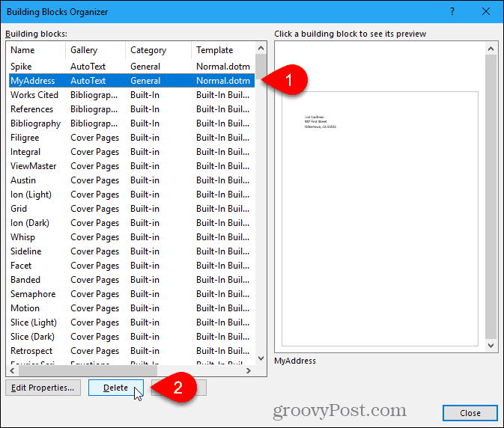Select the Retrospect cover page row
This screenshot has height=428, width=504.
(x=132, y=351)
